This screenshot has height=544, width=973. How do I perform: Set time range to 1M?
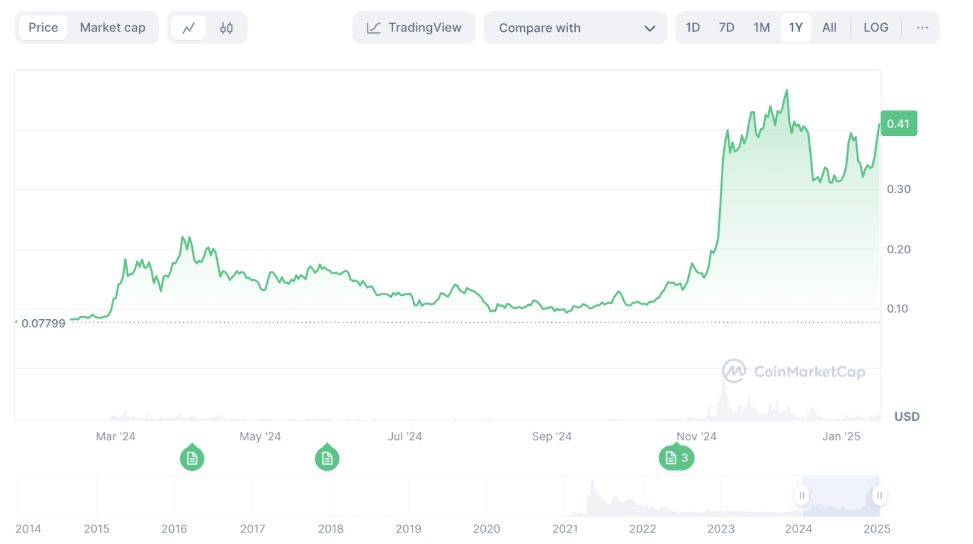point(761,28)
